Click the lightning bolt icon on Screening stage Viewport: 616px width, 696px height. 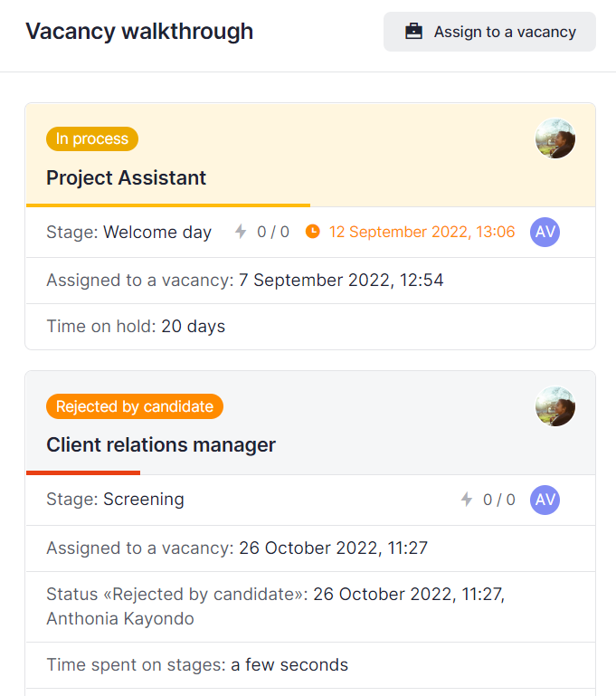tap(467, 500)
